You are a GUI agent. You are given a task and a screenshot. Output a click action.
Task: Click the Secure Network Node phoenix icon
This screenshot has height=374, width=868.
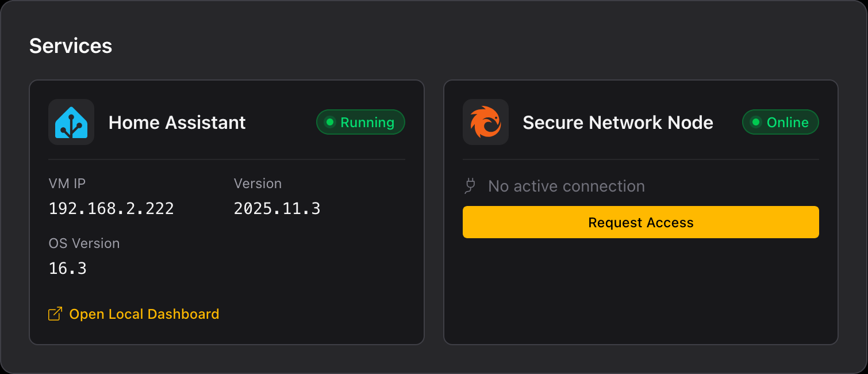[486, 122]
